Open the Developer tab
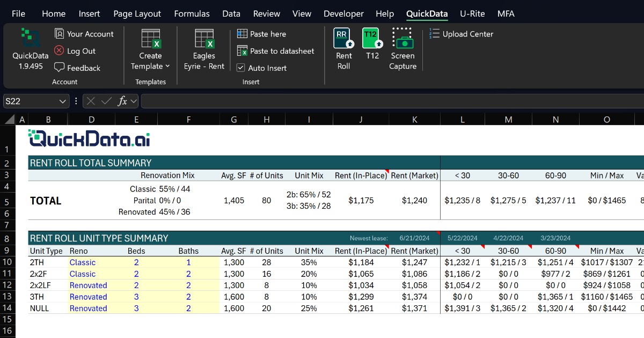Screen dimensions: 644x338 point(343,14)
